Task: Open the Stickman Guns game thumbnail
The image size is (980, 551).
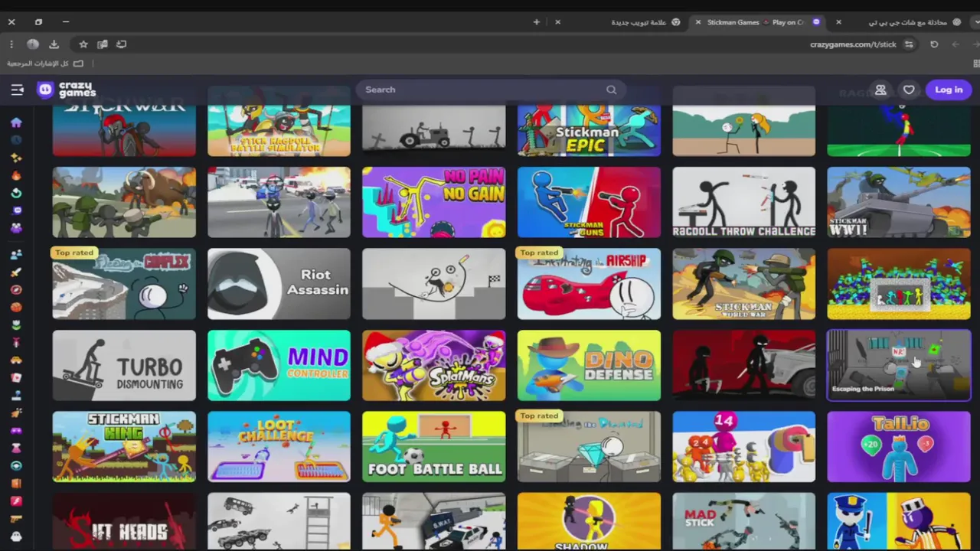Action: click(x=589, y=202)
